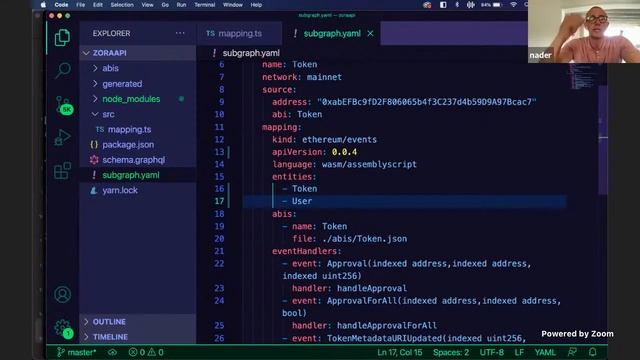Open Explorer more actions ellipsis
Screen dimensions: 640x360
tap(180, 33)
